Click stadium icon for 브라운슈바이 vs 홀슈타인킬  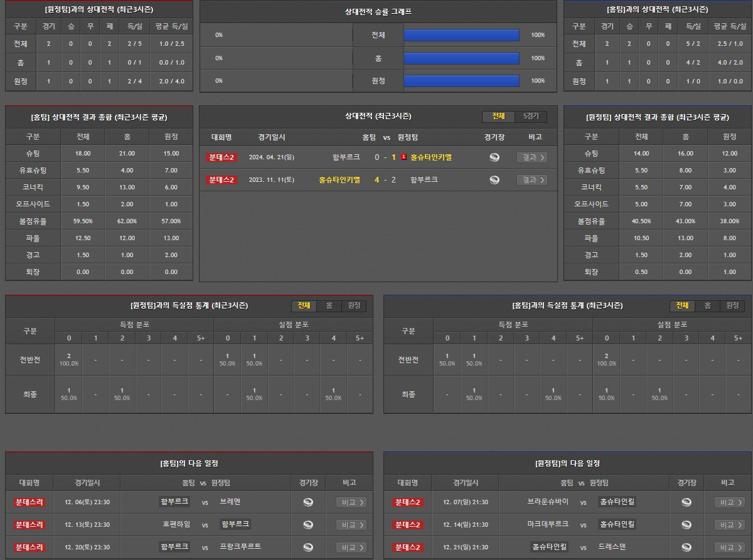686,502
